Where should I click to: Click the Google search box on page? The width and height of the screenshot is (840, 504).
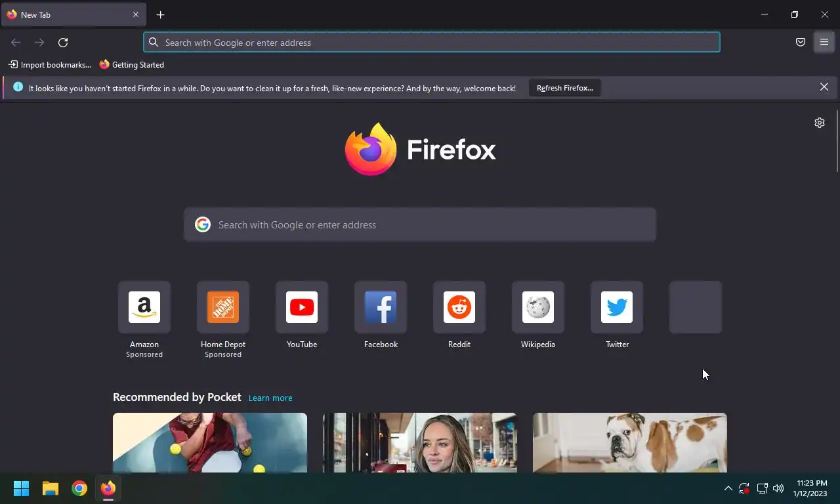[420, 225]
